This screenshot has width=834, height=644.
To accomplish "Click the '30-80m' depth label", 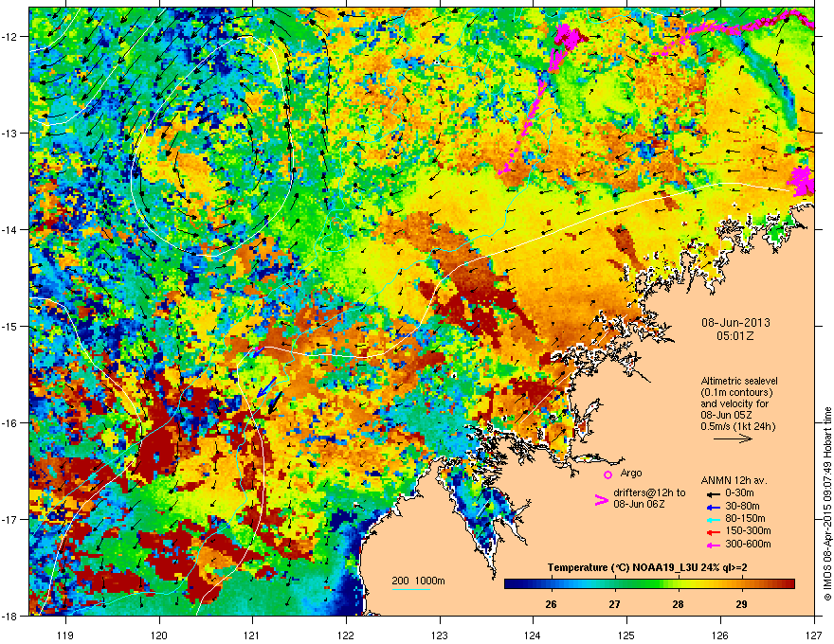I will (x=742, y=507).
